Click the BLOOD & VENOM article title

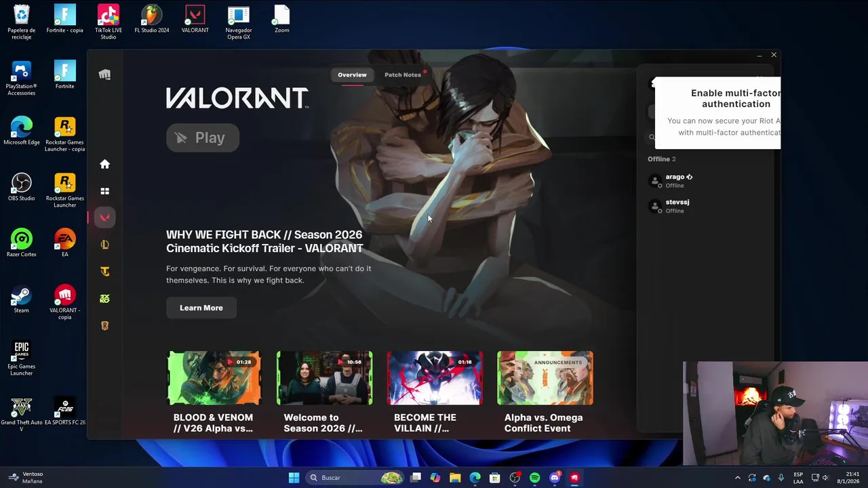[213, 423]
